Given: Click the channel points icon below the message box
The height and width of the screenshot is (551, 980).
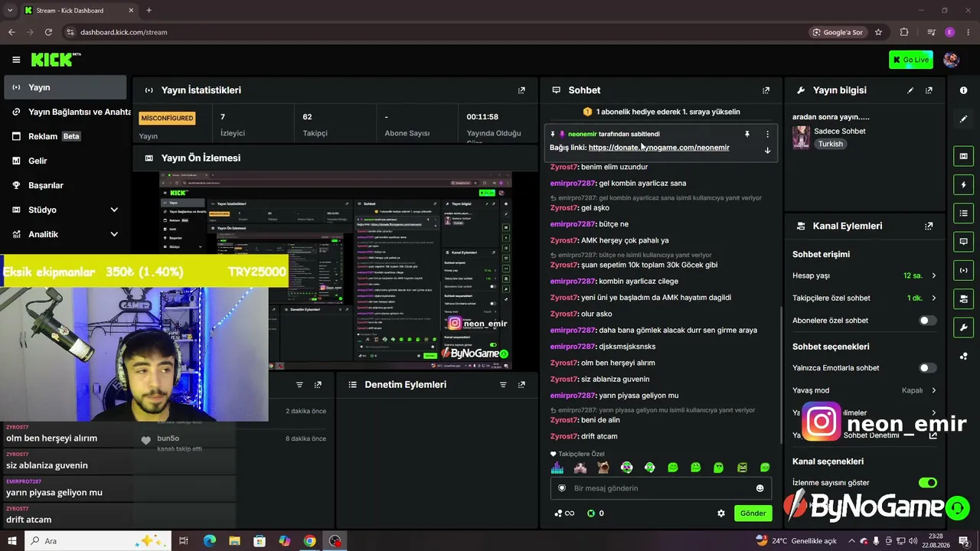Looking at the screenshot, I should tap(559, 514).
